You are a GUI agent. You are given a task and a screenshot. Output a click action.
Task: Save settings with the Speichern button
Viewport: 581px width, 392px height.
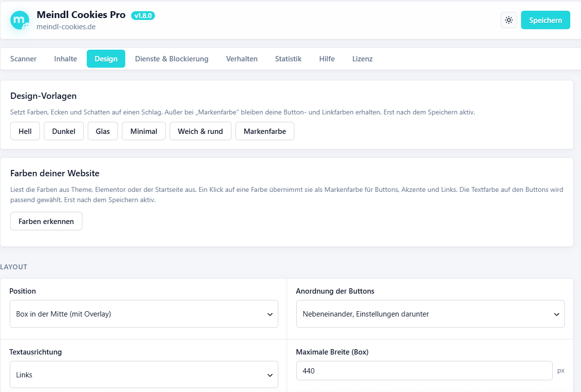pos(545,20)
